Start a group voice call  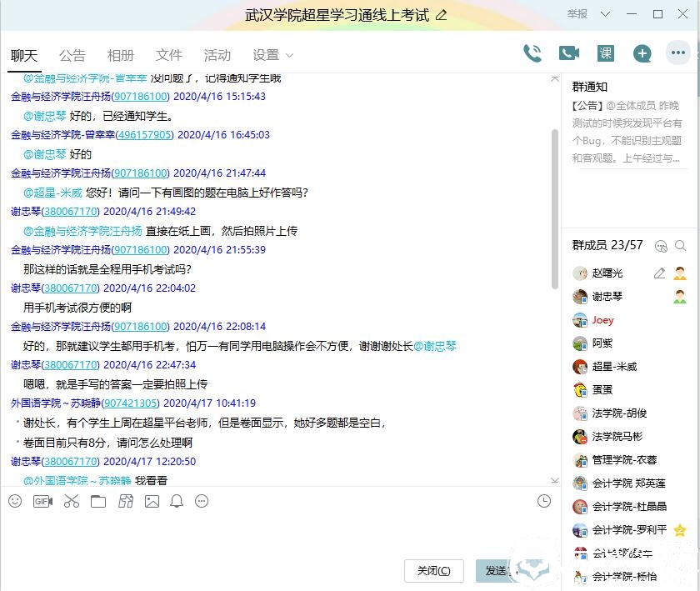pos(532,53)
